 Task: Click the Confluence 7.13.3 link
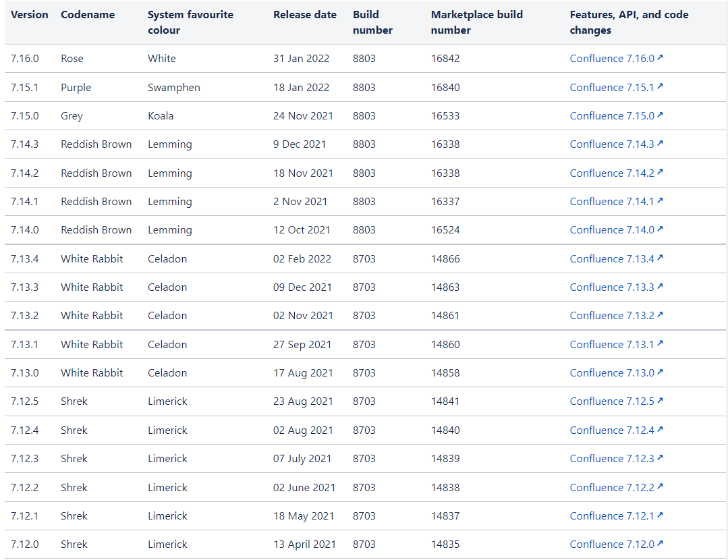(611, 287)
